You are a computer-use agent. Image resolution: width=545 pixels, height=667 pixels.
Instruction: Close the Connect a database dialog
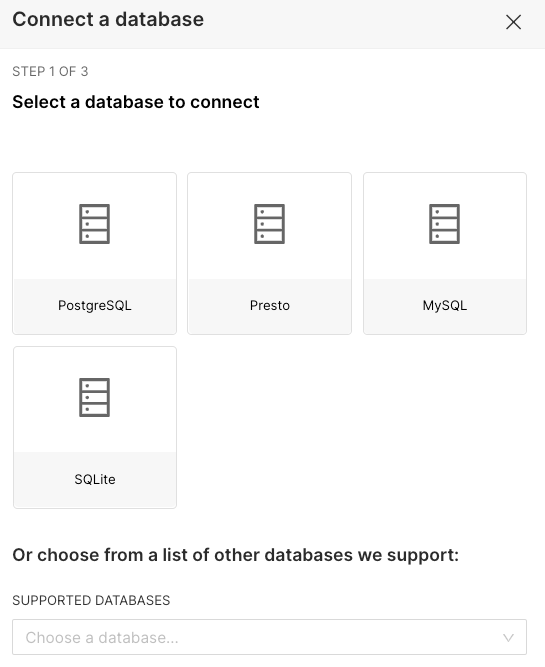[x=514, y=22]
